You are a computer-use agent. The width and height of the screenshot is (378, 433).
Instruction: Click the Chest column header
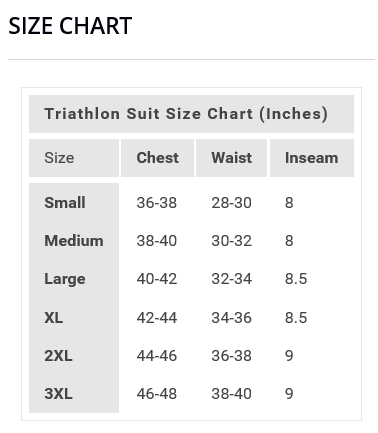point(158,158)
